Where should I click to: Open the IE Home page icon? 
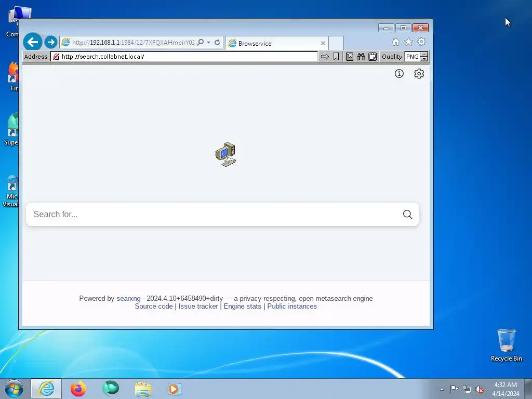(395, 42)
